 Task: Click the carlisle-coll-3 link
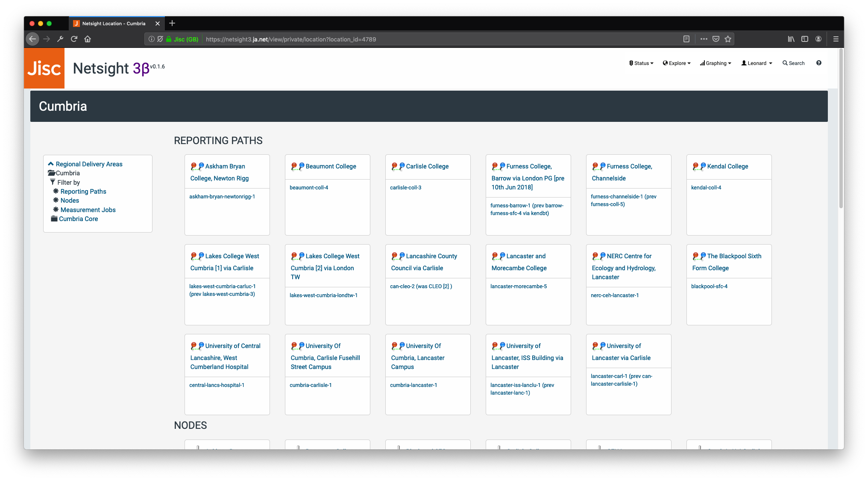(x=405, y=188)
